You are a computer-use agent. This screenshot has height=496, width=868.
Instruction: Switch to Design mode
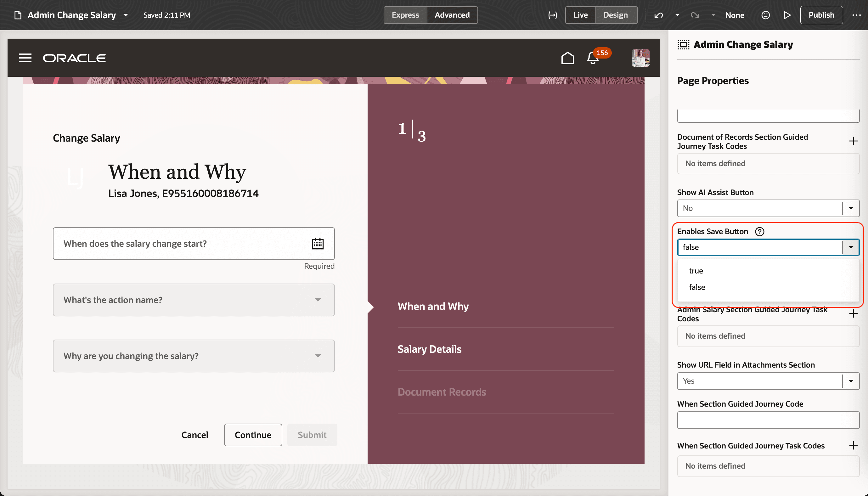coord(615,15)
